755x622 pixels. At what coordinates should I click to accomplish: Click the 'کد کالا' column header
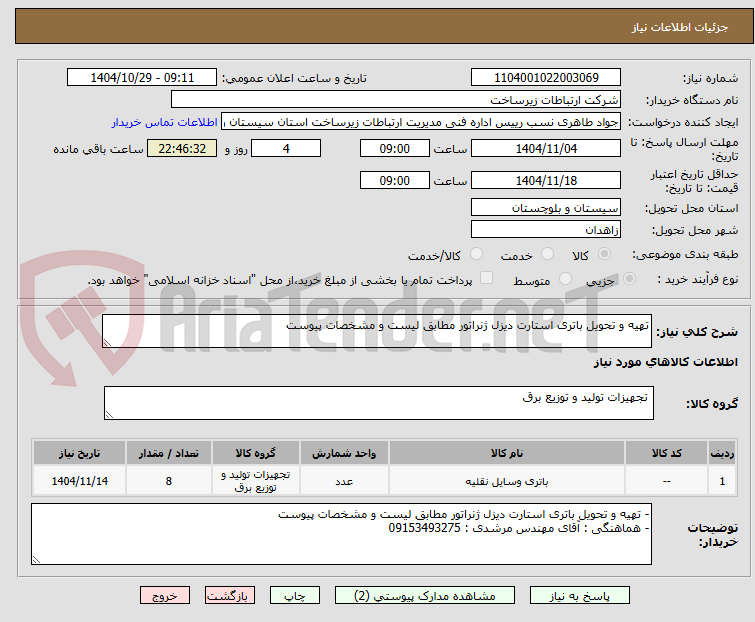coord(666,453)
